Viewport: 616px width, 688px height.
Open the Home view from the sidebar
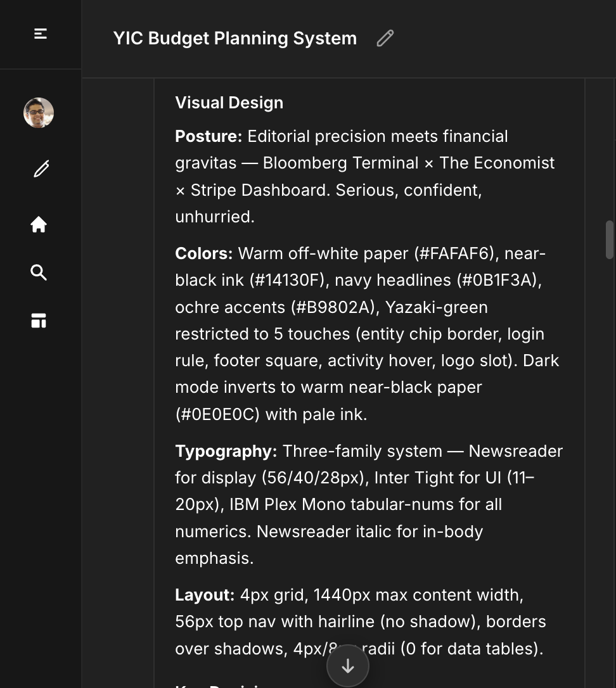39,224
